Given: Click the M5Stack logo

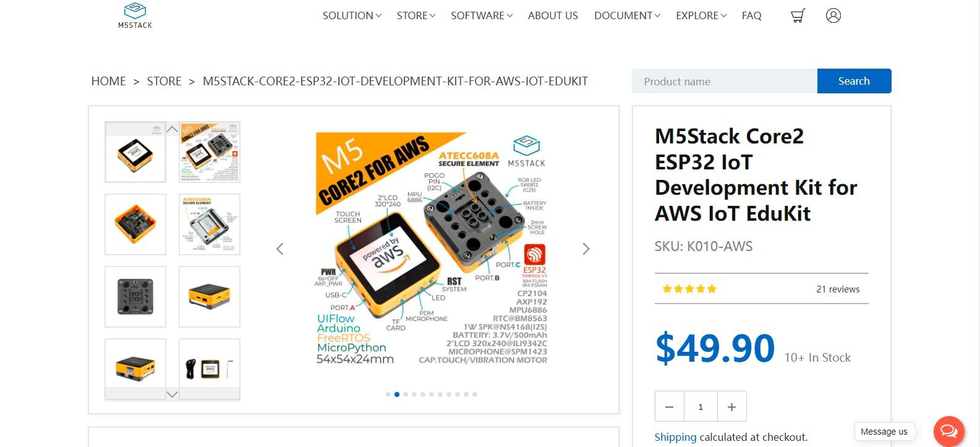Looking at the screenshot, I should pos(135,15).
